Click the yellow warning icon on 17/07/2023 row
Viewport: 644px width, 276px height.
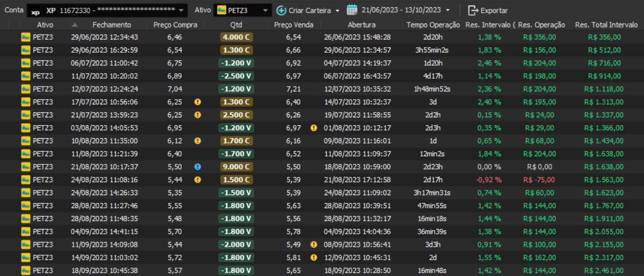(197, 102)
